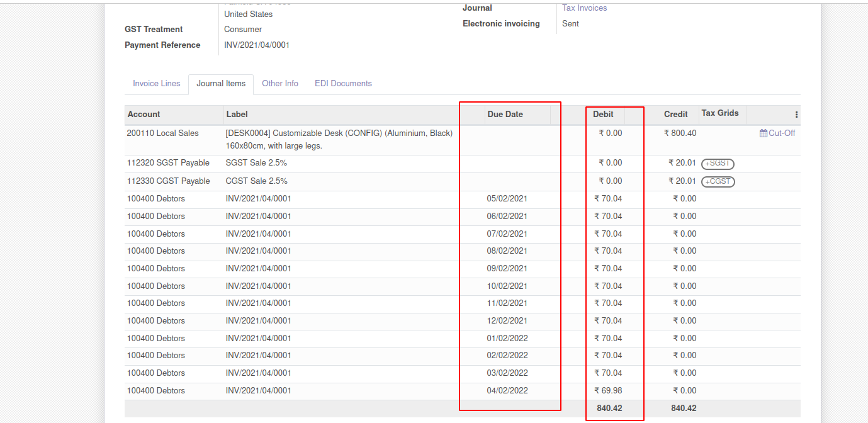Open the Other Info tab

280,84
